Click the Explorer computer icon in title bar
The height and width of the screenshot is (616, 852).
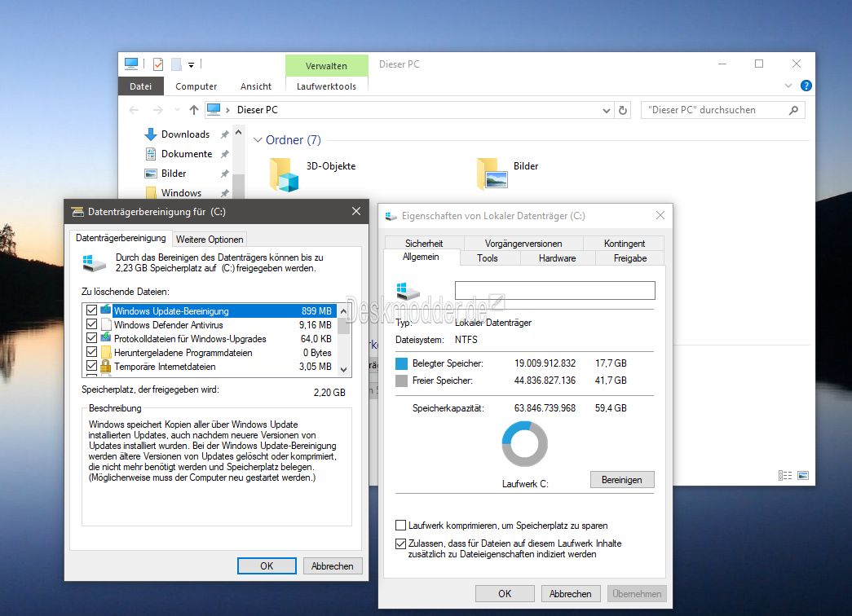click(131, 64)
